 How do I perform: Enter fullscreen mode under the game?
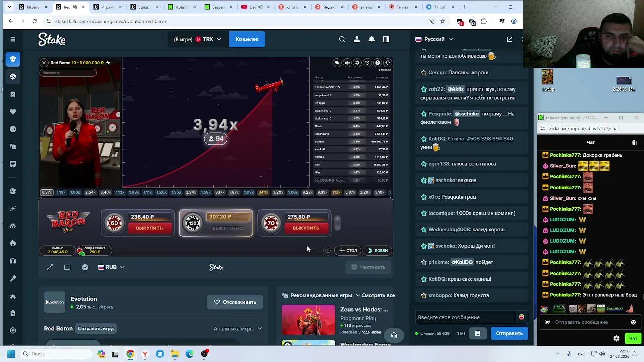point(50,267)
